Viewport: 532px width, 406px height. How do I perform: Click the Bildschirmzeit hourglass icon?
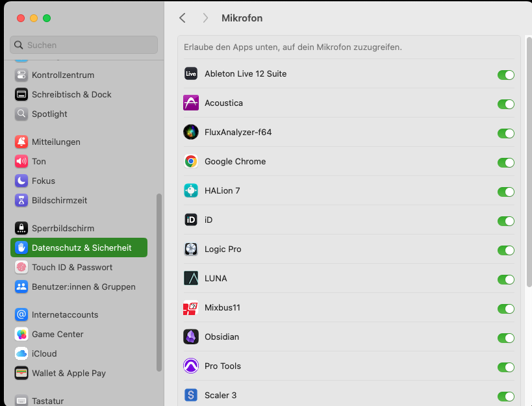point(21,200)
